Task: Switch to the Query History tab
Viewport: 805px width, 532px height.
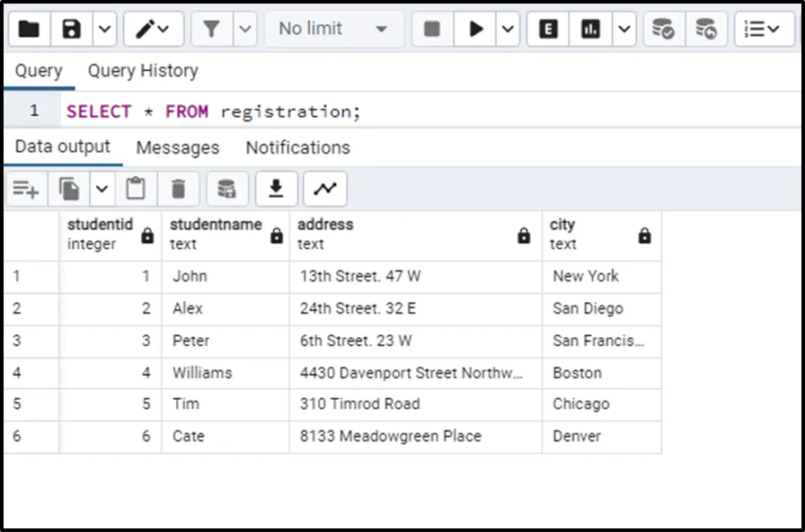Action: point(143,71)
